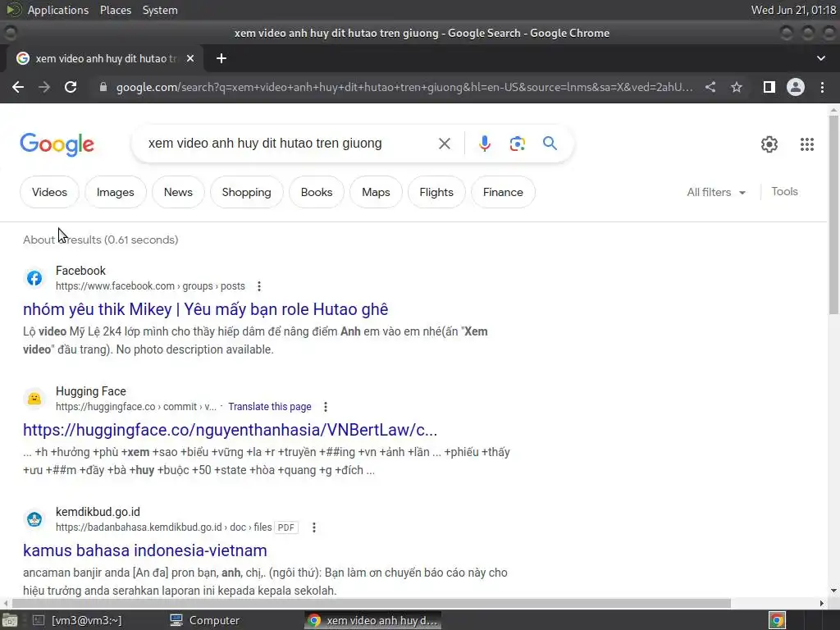
Task: Open options dots for Hugging Face result
Action: pos(325,407)
